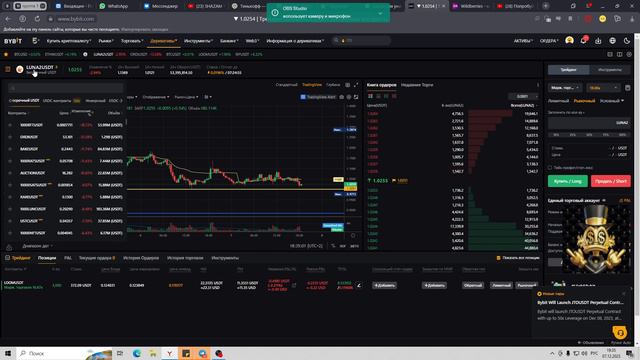Open Windows taskbar search box
Viewport: 640px width, 360px height.
tap(65, 353)
